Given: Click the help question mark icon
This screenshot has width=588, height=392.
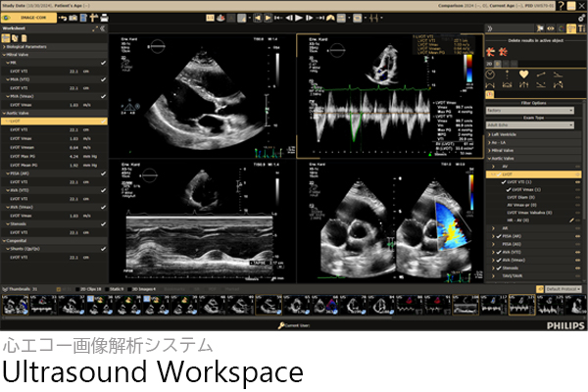Looking at the screenshot, I should tap(561, 6).
